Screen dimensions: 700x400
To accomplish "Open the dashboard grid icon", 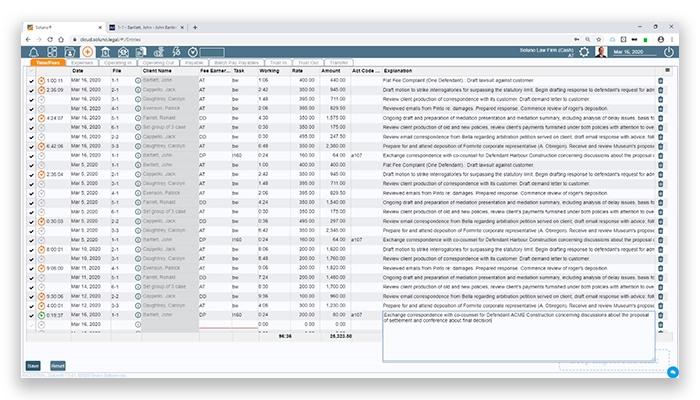I will [x=52, y=52].
